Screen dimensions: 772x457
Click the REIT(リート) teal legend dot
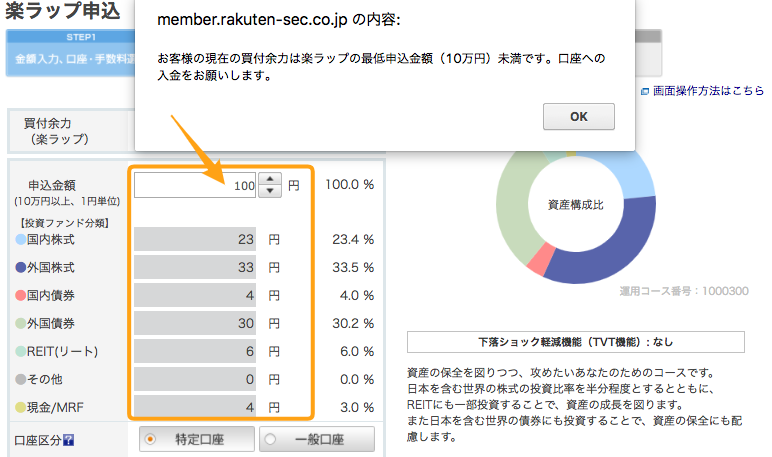pos(21,351)
